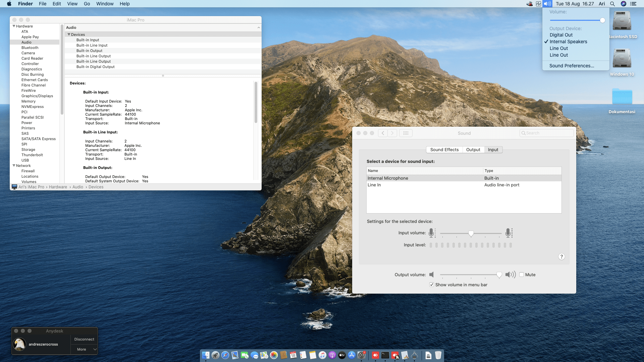This screenshot has height=362, width=644.
Task: Click the Disconnect button in Anydesk
Action: [84, 339]
